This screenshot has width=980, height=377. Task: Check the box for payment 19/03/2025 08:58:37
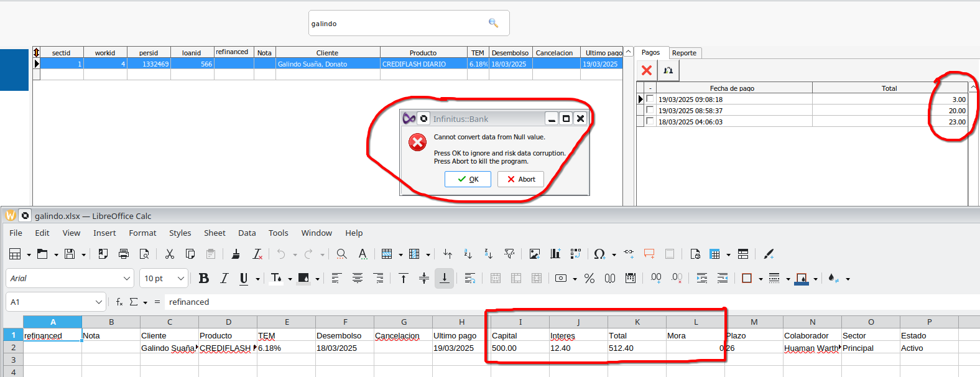click(x=650, y=110)
